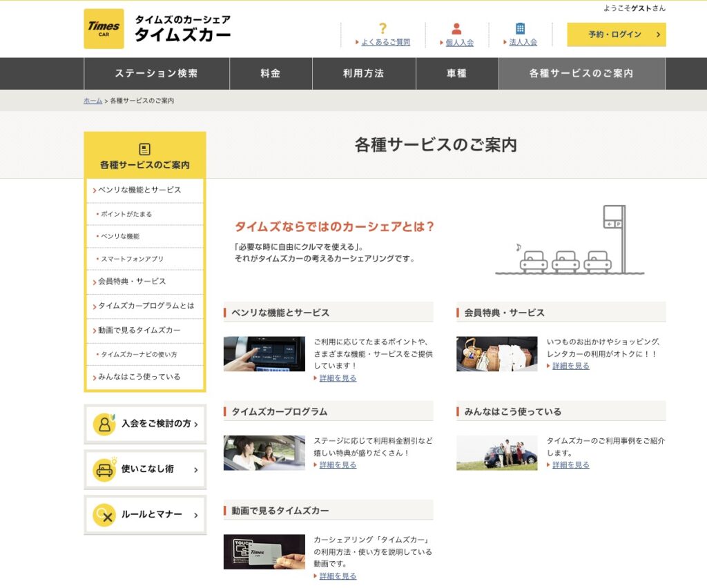Click the 入会をご検討の方 banner

[145, 424]
